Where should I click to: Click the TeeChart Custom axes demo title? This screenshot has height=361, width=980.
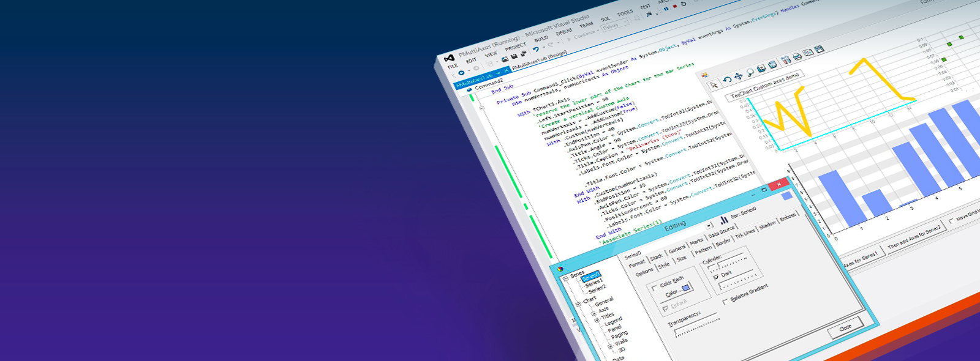(x=765, y=86)
